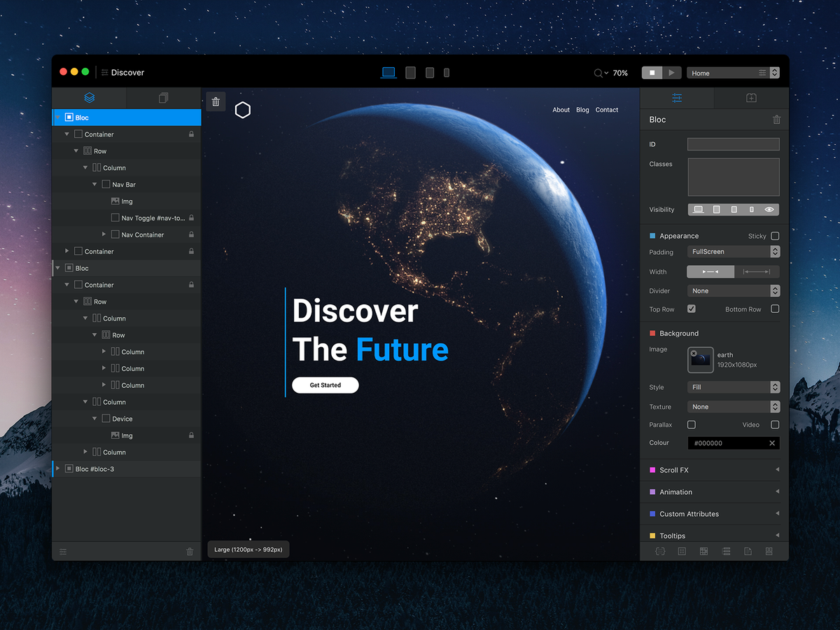
Task: Click the canvas trash icon to delete bloc
Action: click(216, 101)
